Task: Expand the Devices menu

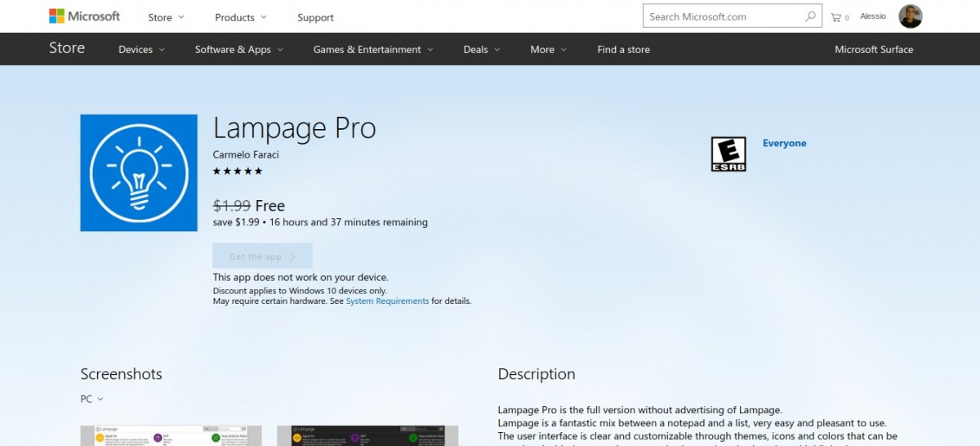Action: (x=141, y=49)
